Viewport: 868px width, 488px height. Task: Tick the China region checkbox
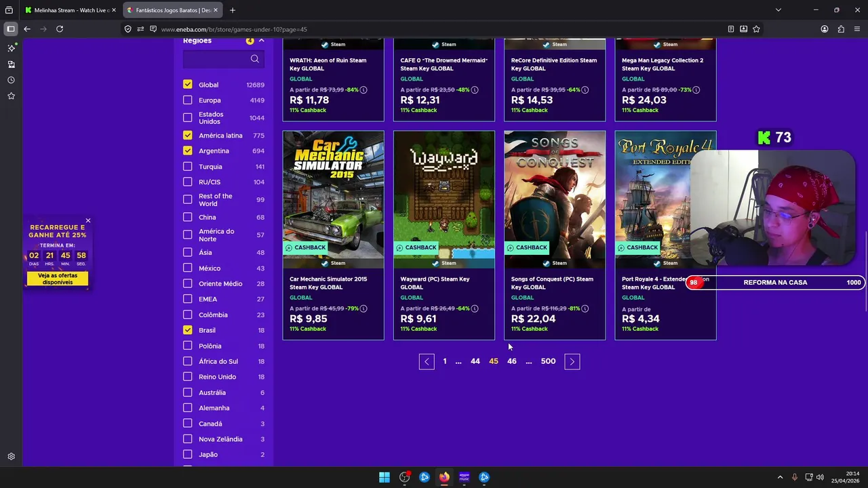click(188, 217)
